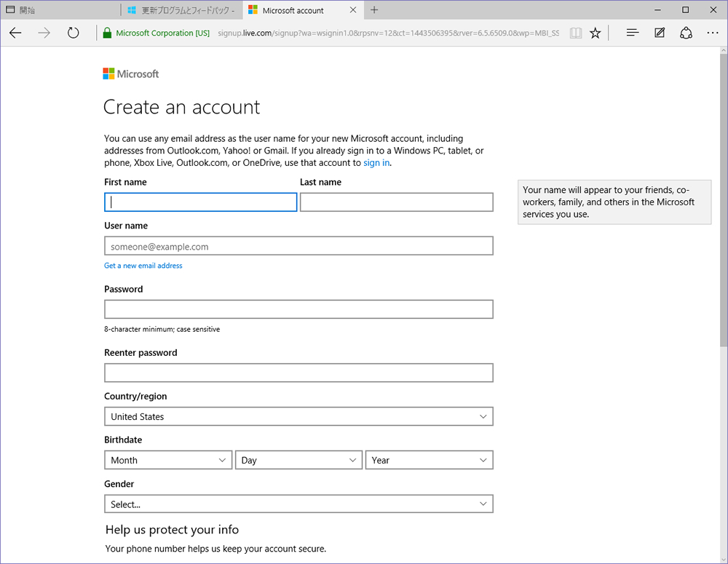Minimize the browser window
The height and width of the screenshot is (564, 728).
click(x=657, y=9)
